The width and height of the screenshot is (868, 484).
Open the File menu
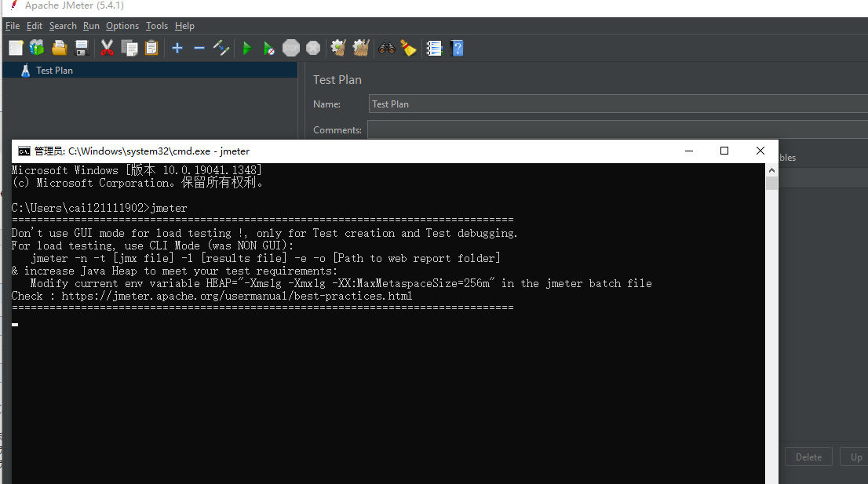coord(13,26)
